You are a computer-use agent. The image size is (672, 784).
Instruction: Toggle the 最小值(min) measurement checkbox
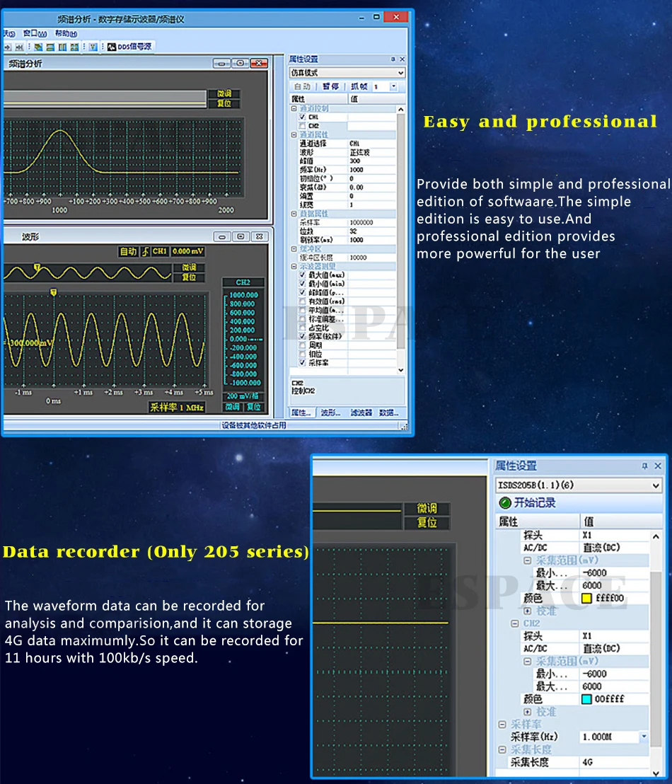(302, 284)
